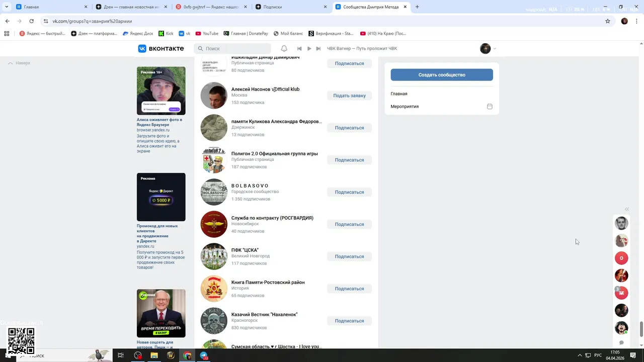Go back with the browser back arrow

tap(7, 21)
